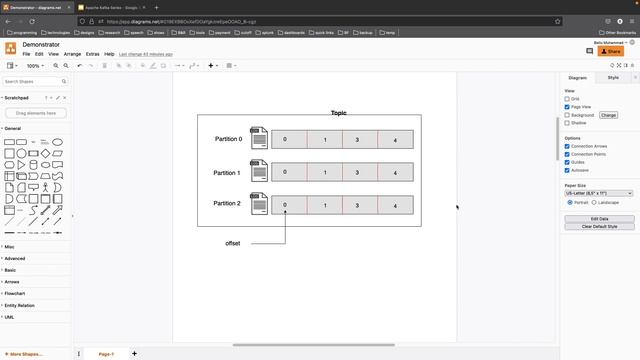Click the zoom out icon
Viewport: 640px width, 360px height.
point(66,65)
